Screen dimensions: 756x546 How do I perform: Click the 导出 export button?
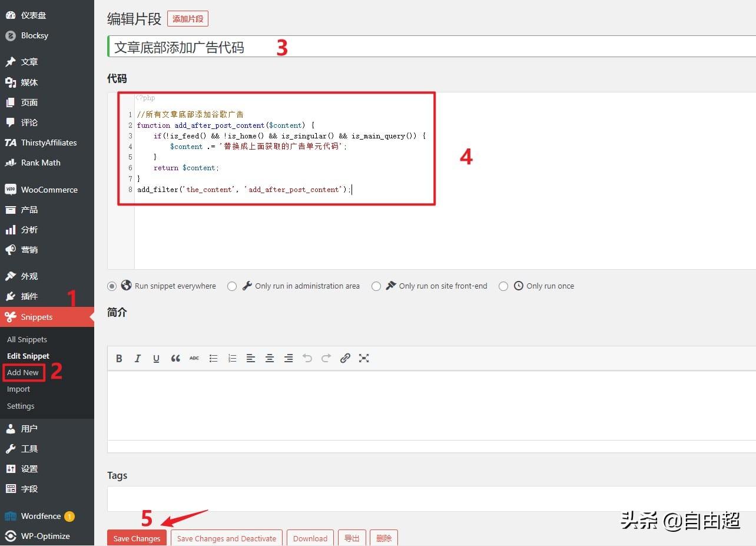(352, 538)
